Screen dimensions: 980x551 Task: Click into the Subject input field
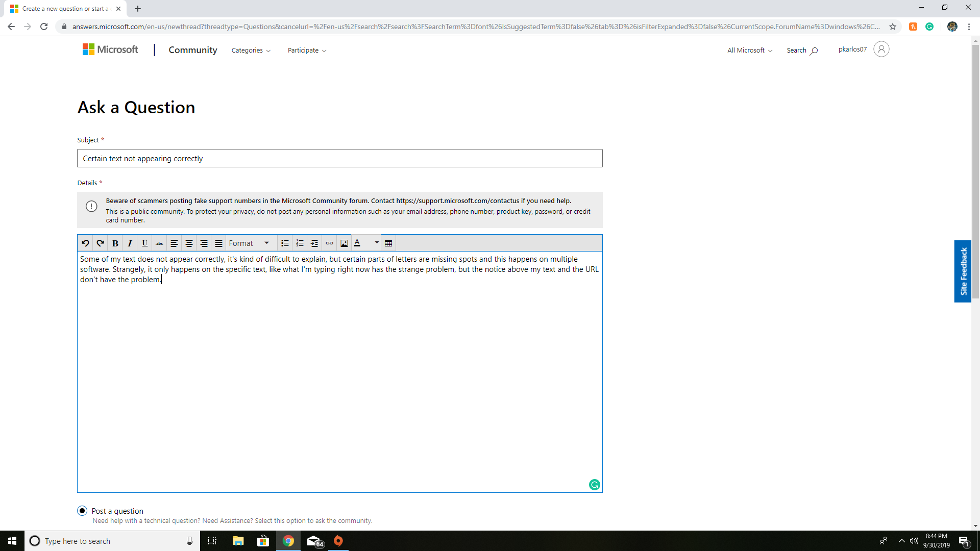coord(339,159)
